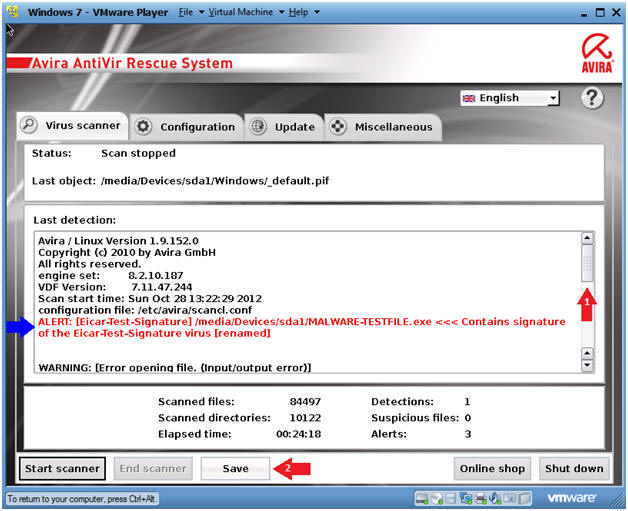The image size is (628, 511).
Task: Click the Start scanner button
Action: (x=62, y=469)
